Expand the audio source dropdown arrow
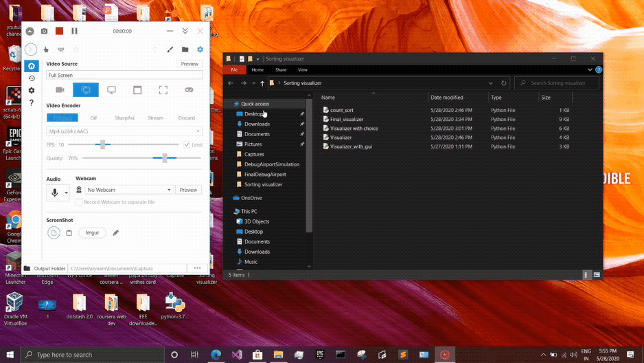Viewport: 644px width, 363px height. coord(66,192)
